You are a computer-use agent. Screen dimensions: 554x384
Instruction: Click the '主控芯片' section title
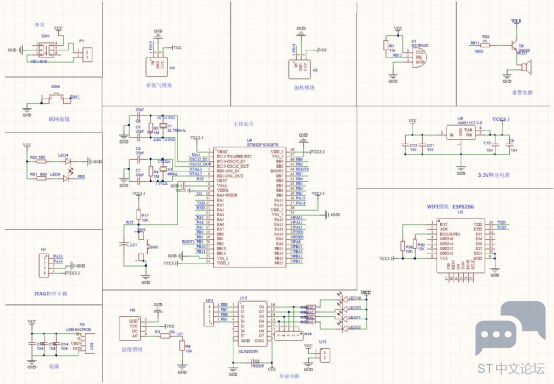(x=244, y=124)
